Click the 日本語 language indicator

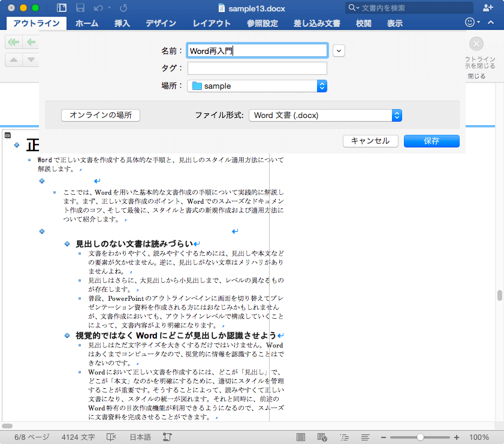[x=140, y=437]
